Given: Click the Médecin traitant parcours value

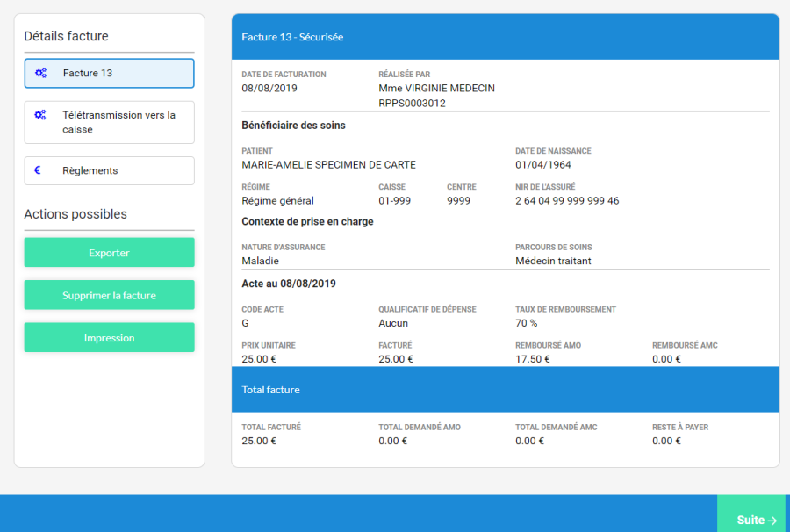Looking at the screenshot, I should coord(553,261).
